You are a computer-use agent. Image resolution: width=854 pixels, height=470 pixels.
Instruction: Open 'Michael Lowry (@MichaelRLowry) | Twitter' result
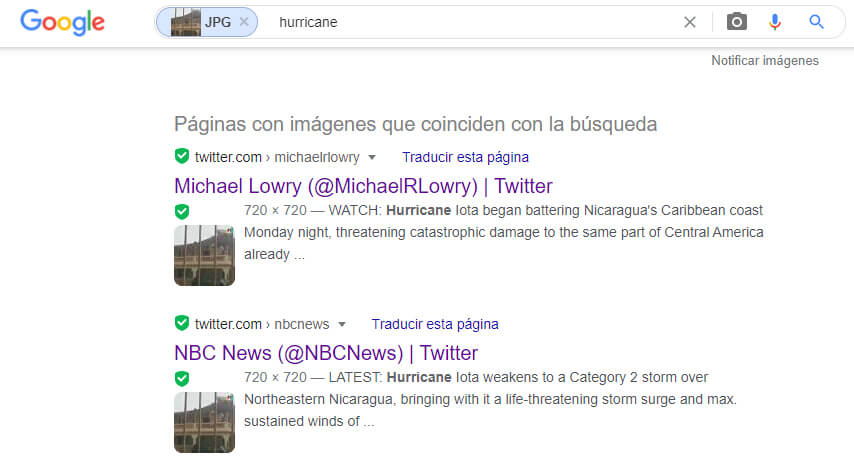363,186
